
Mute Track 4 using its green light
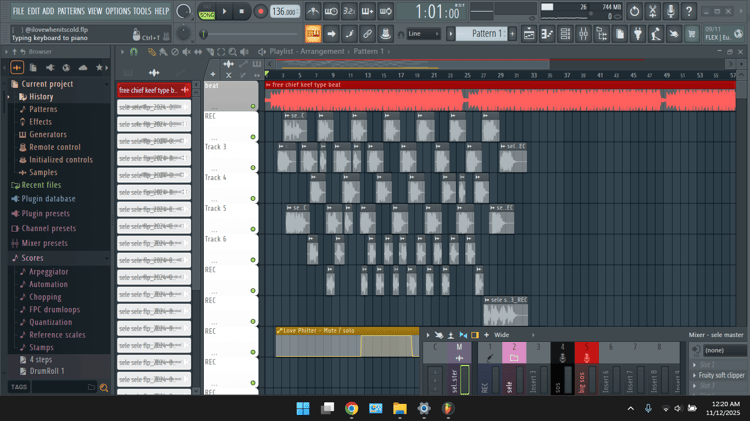click(x=253, y=198)
